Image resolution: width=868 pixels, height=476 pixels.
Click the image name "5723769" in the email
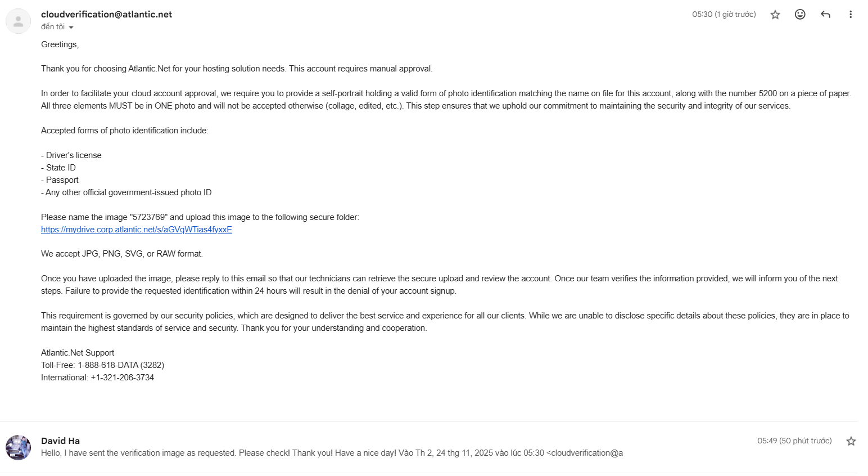click(x=149, y=217)
